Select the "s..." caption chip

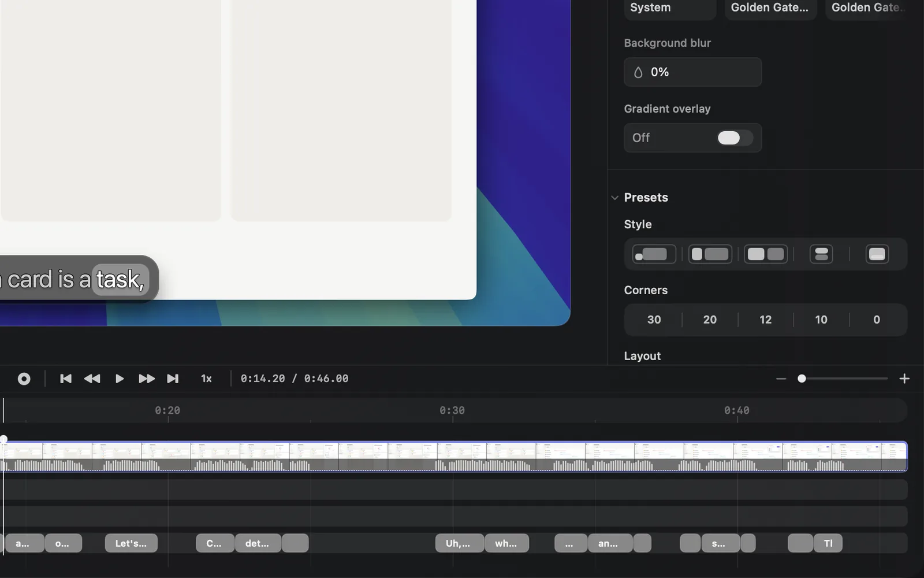tap(721, 543)
